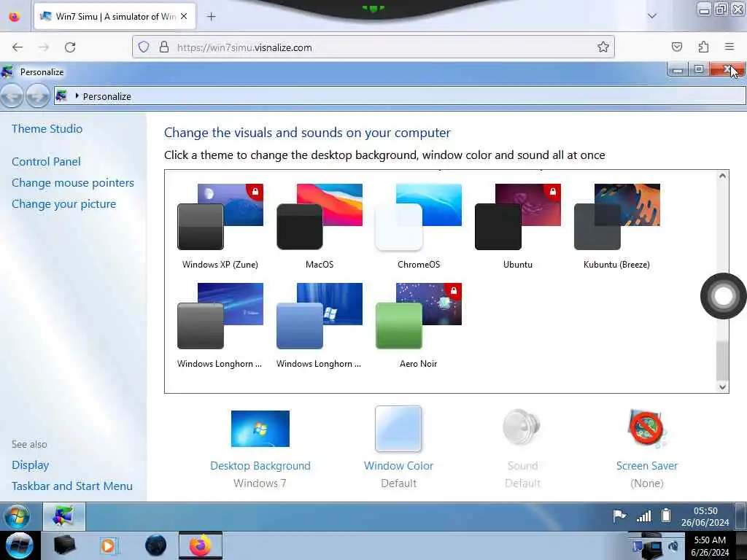747x560 pixels.
Task: Close the Win7 Simu tab
Action: [184, 16]
